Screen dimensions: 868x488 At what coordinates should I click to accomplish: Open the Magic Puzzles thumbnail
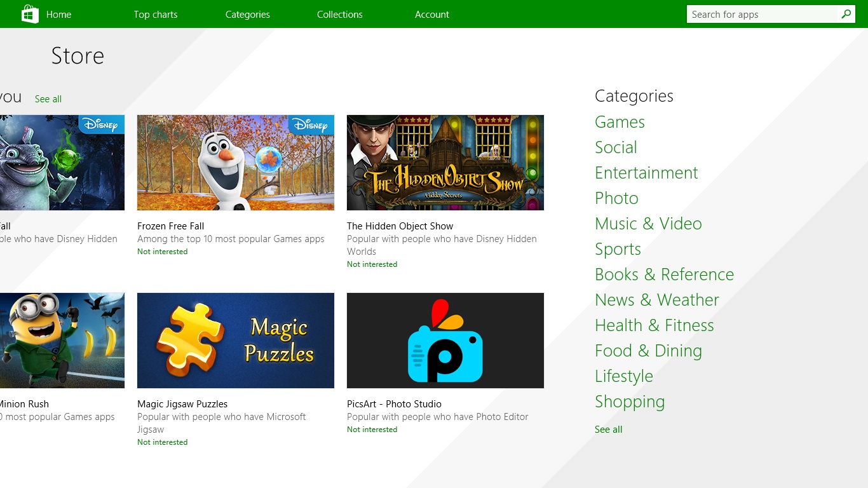pos(236,341)
